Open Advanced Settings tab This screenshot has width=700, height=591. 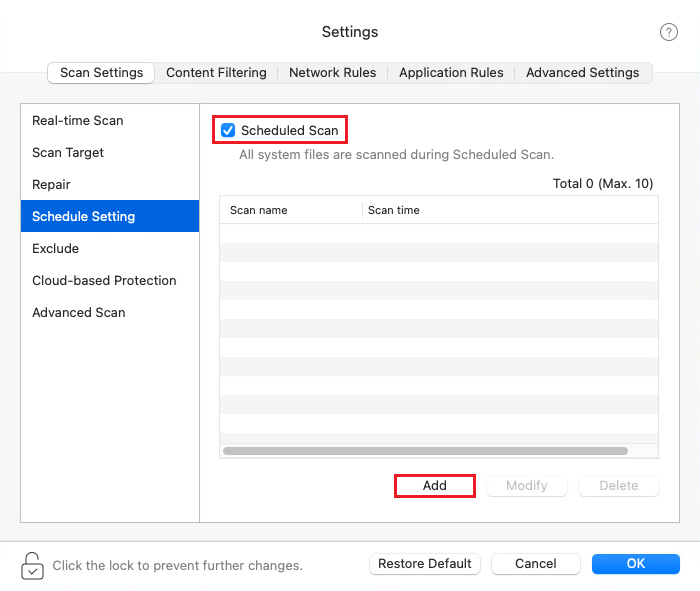click(x=583, y=73)
